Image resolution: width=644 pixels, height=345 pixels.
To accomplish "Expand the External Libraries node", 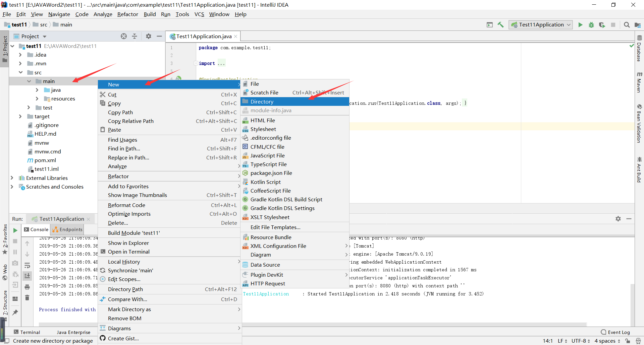I will click(x=12, y=178).
